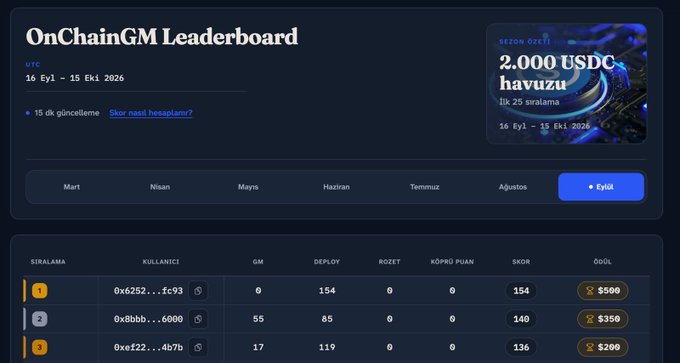The image size is (680, 363).
Task: Click the KÖPRÜ PUAN column header
Action: (452, 262)
